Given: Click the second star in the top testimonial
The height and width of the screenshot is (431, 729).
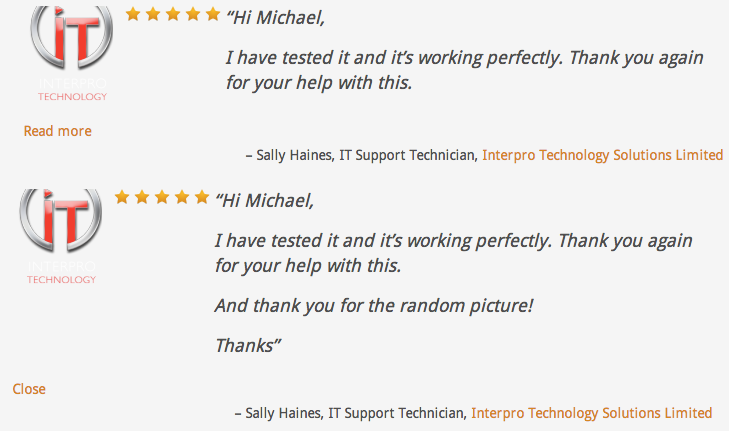Looking at the screenshot, I should [153, 14].
